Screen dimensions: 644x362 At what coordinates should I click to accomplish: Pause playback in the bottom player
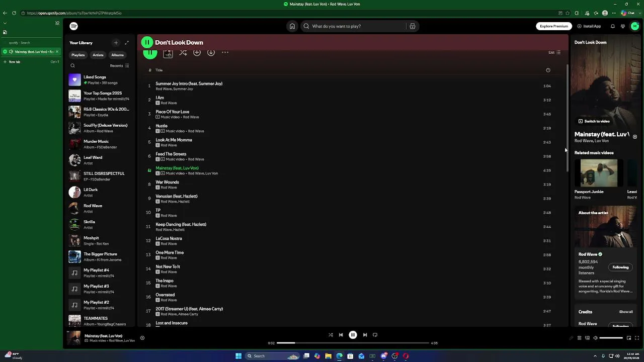coord(353,335)
